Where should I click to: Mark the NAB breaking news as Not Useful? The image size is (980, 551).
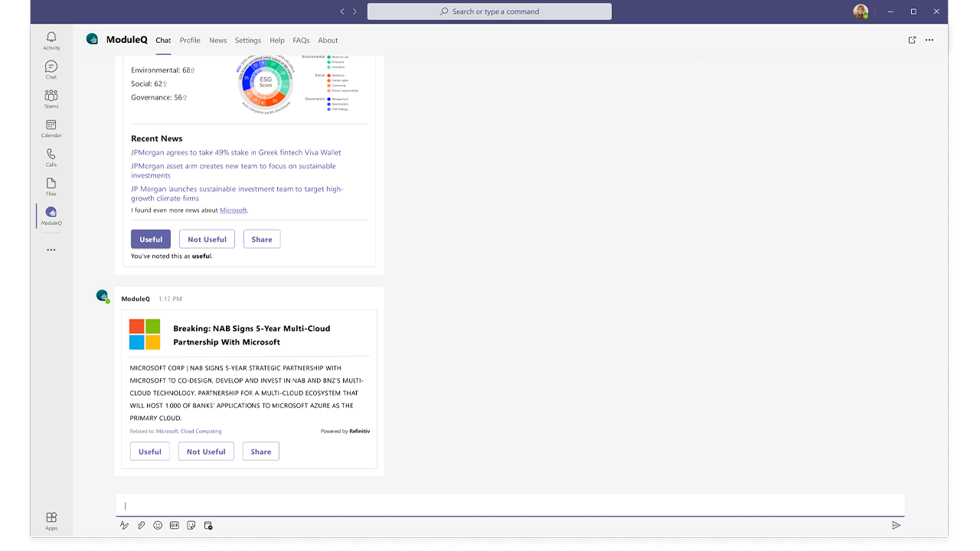tap(206, 452)
